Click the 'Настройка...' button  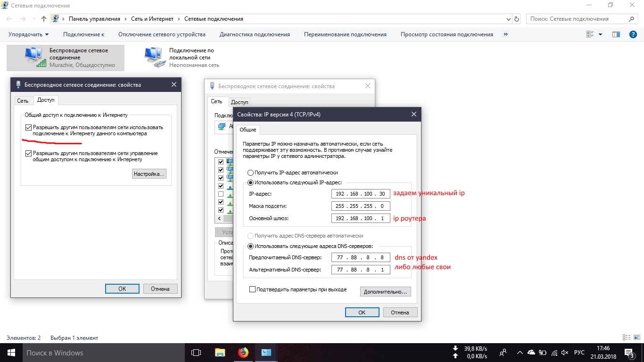coord(149,174)
